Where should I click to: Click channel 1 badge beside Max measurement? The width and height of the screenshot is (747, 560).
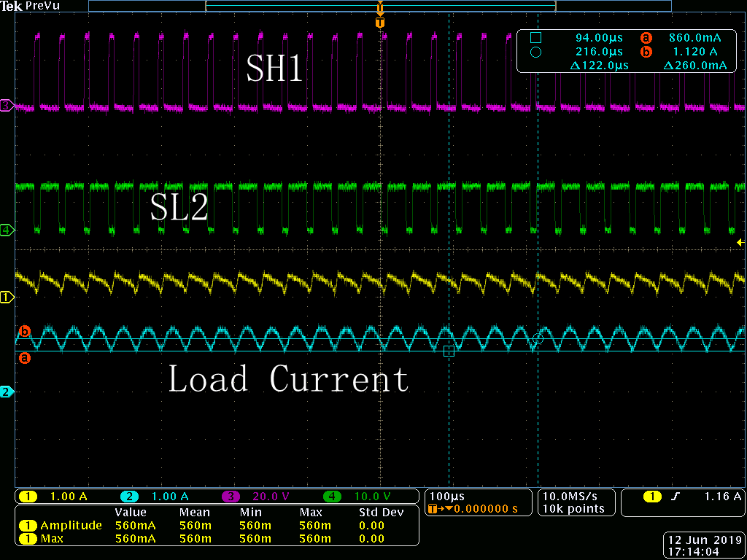pyautogui.click(x=28, y=539)
